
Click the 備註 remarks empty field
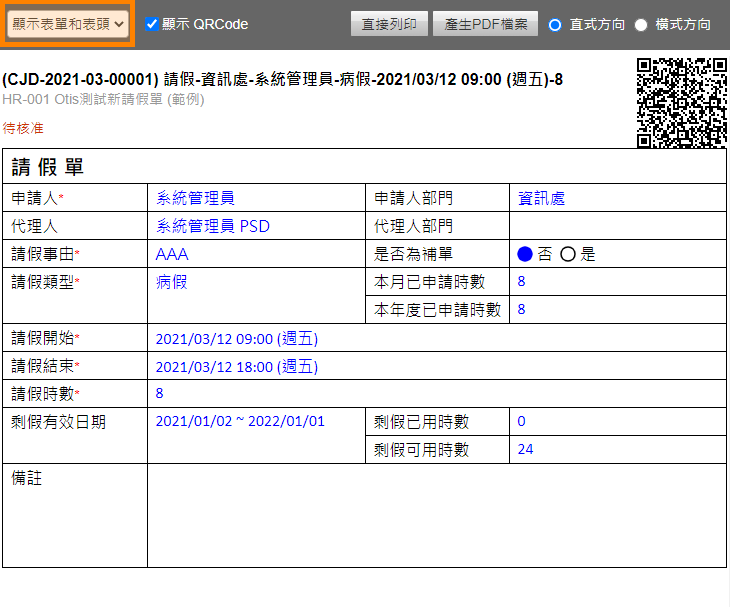(x=437, y=515)
